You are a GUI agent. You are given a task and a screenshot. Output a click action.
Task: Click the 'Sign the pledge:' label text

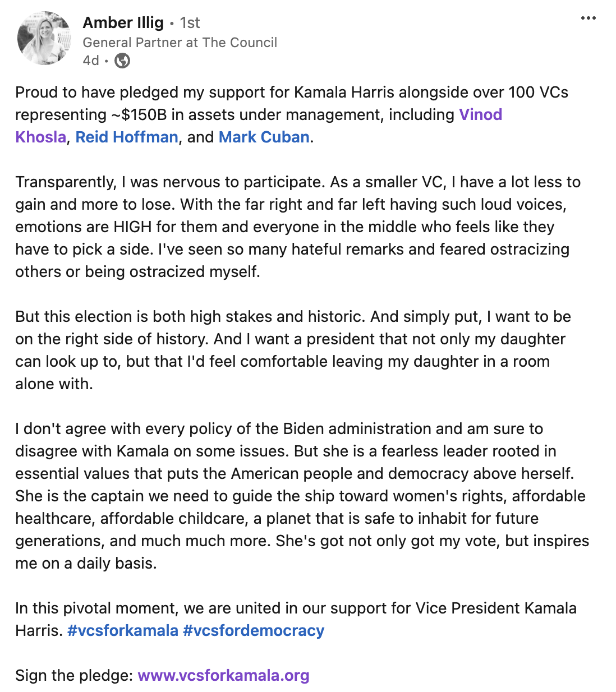click(x=74, y=676)
